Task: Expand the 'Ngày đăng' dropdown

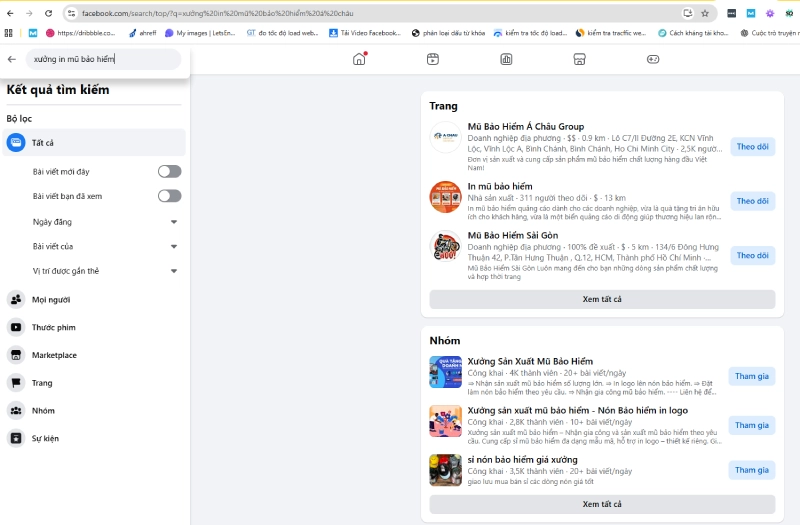Action: tap(106, 222)
